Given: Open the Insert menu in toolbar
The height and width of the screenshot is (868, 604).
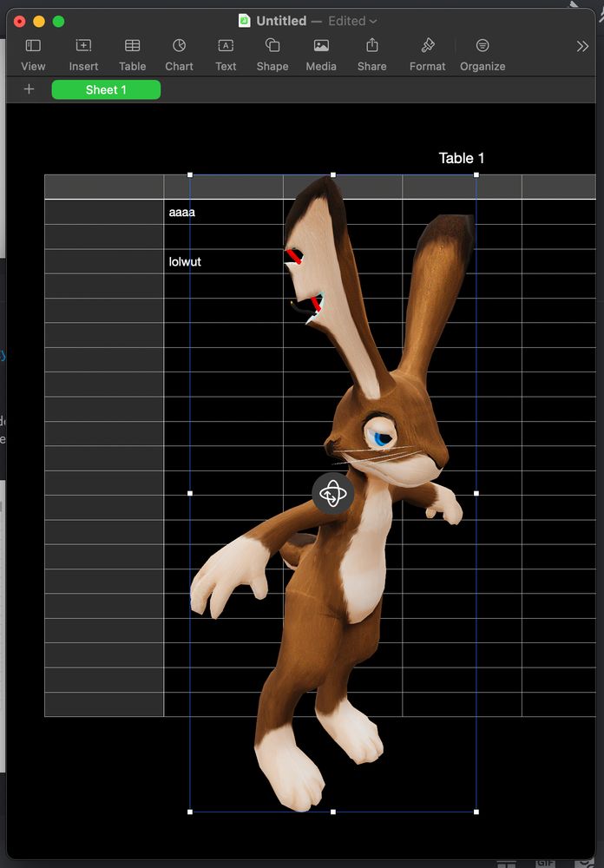Looking at the screenshot, I should click(83, 55).
